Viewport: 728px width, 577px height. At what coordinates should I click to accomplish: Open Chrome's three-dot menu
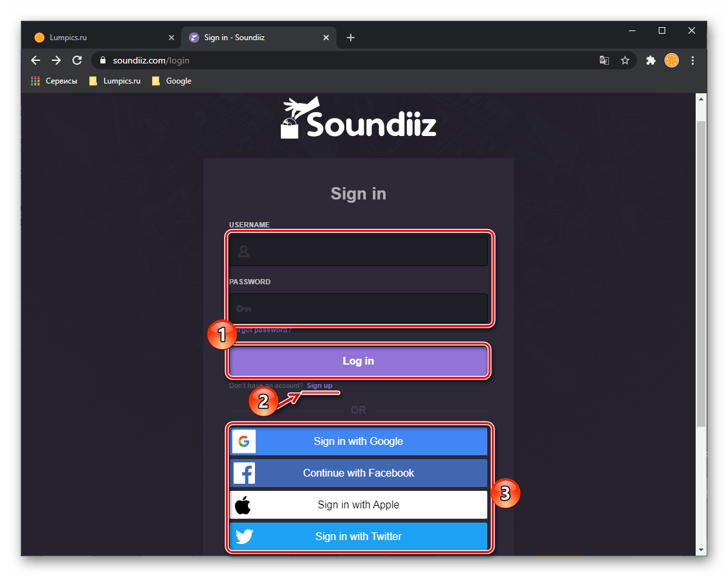click(692, 60)
